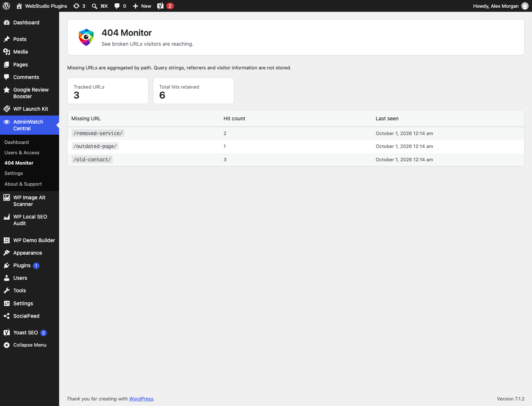Image resolution: width=532 pixels, height=406 pixels.
Task: Click the Hit count column header
Action: tap(234, 118)
